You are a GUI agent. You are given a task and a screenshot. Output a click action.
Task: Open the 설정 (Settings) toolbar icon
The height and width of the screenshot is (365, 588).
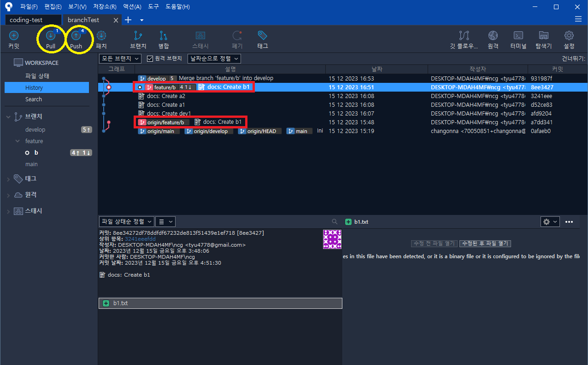tap(569, 39)
